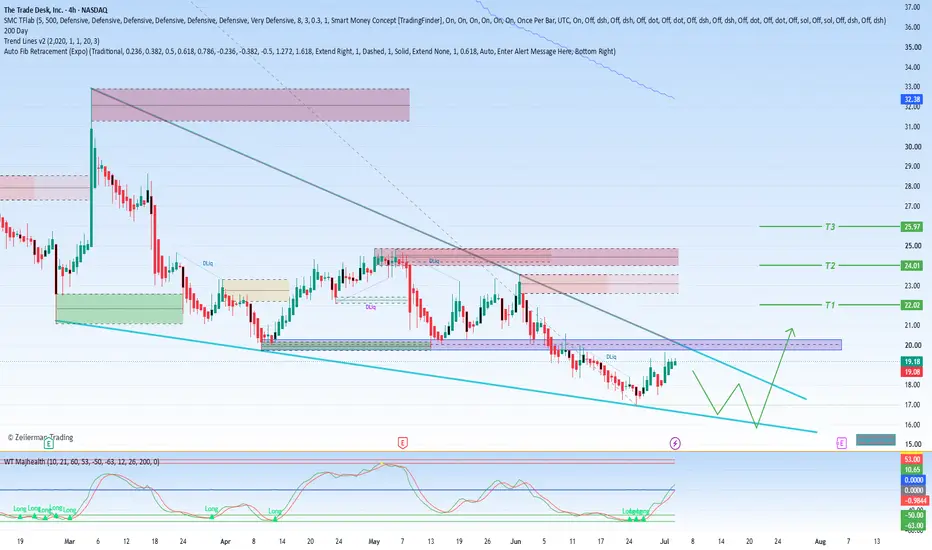Click the green 10.65 oscillator value
The width and height of the screenshot is (932, 550).
coord(912,470)
